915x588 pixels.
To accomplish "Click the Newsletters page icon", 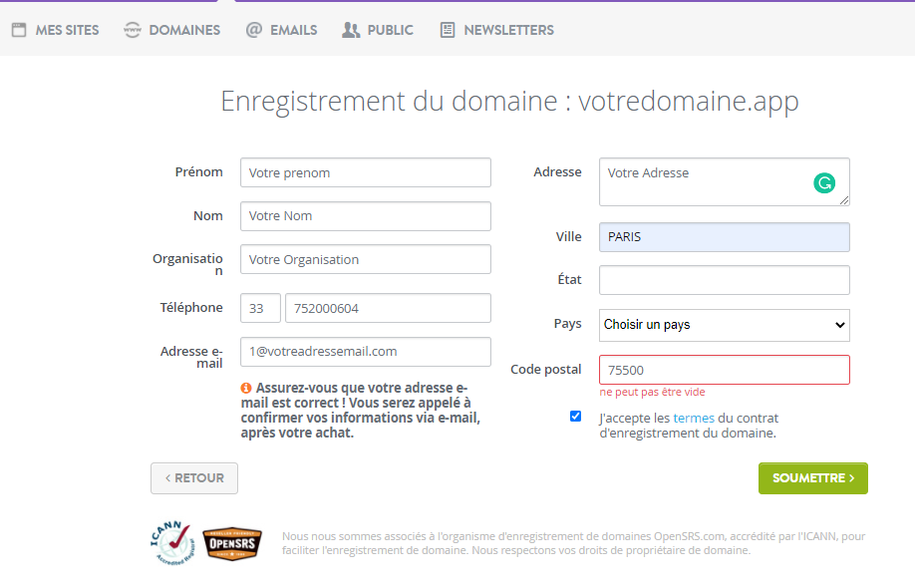I will (x=448, y=30).
